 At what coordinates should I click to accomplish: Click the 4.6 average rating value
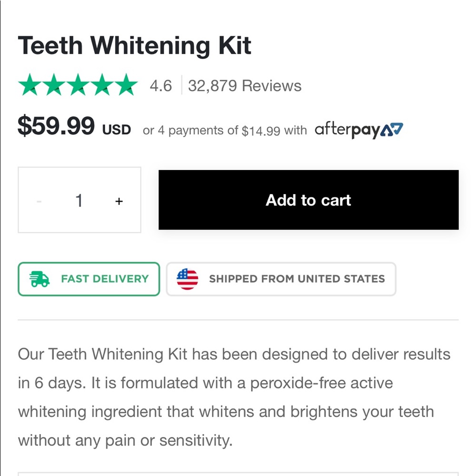[161, 86]
